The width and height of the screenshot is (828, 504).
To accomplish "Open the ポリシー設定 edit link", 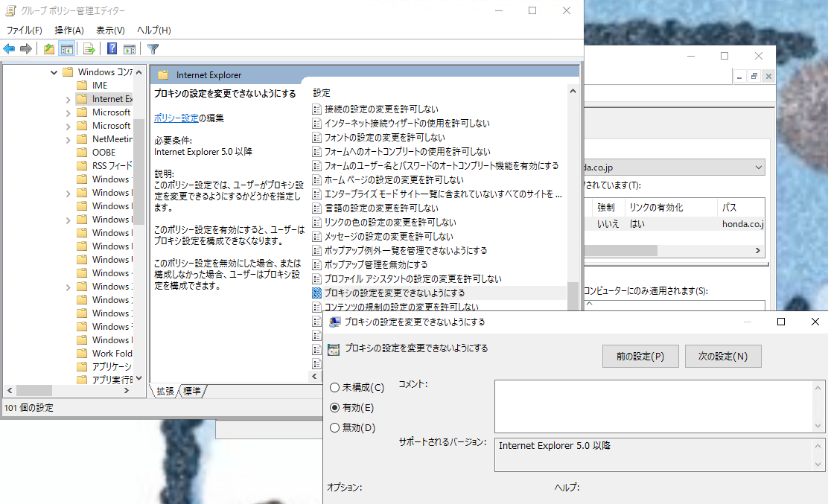I will click(176, 117).
